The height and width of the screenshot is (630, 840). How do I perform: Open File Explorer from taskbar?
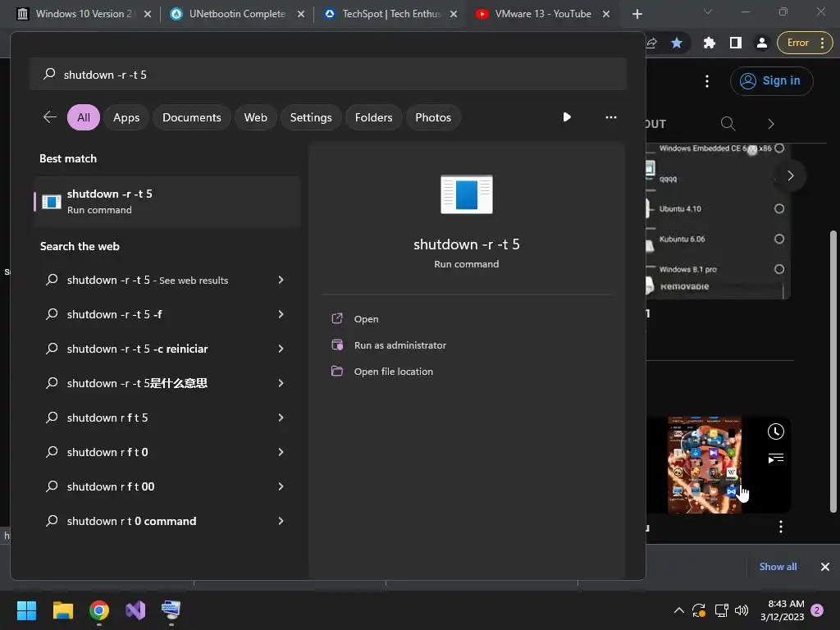(x=62, y=609)
